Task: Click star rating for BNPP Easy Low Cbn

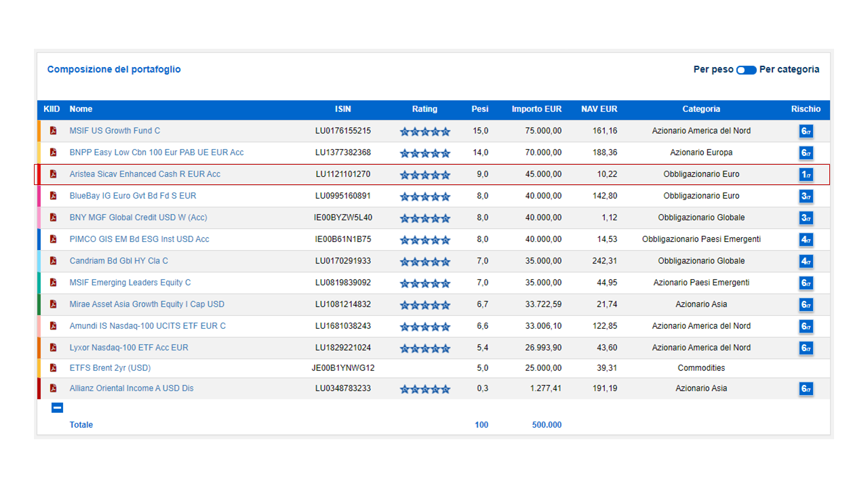Action: (425, 153)
